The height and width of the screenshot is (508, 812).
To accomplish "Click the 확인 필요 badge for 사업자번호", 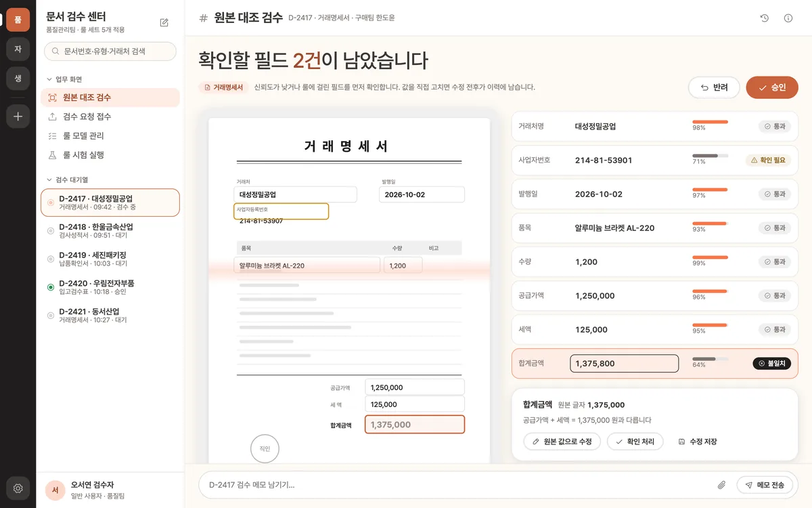I will [768, 161].
